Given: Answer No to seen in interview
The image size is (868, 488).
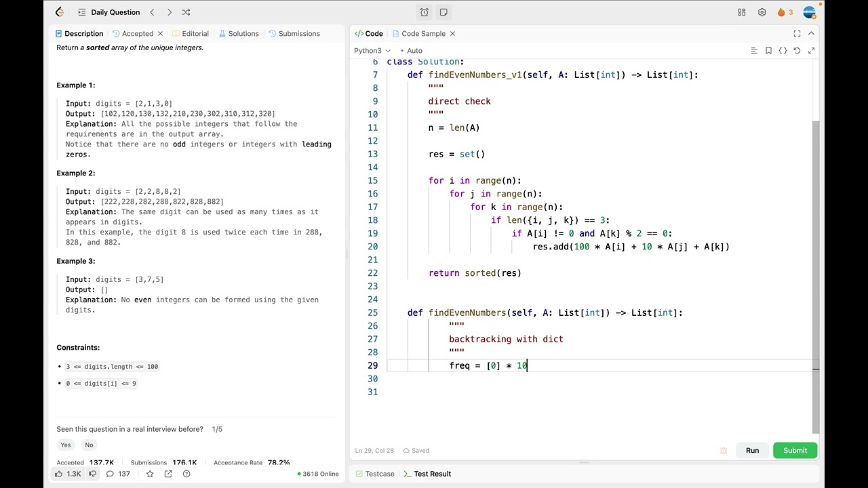Looking at the screenshot, I should pyautogui.click(x=89, y=445).
